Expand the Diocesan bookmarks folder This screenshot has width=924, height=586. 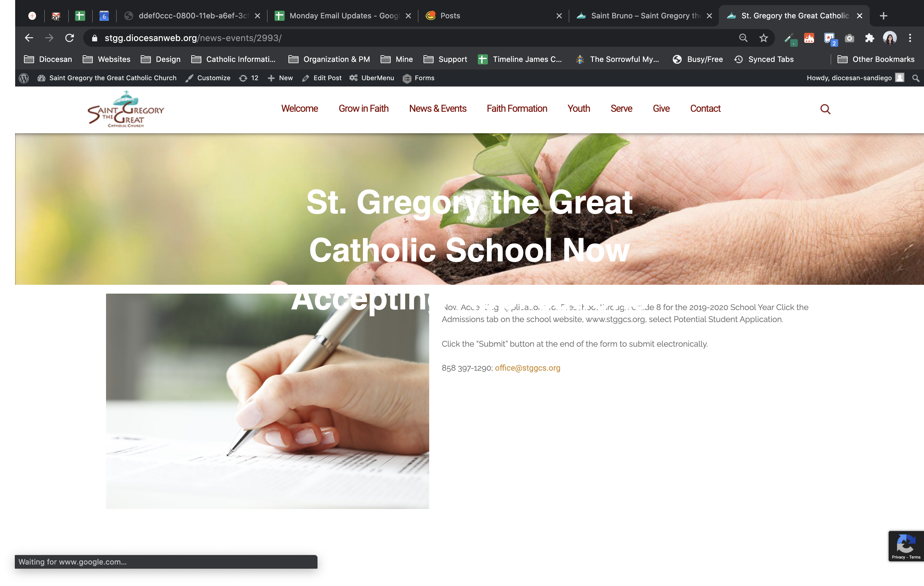pyautogui.click(x=48, y=59)
